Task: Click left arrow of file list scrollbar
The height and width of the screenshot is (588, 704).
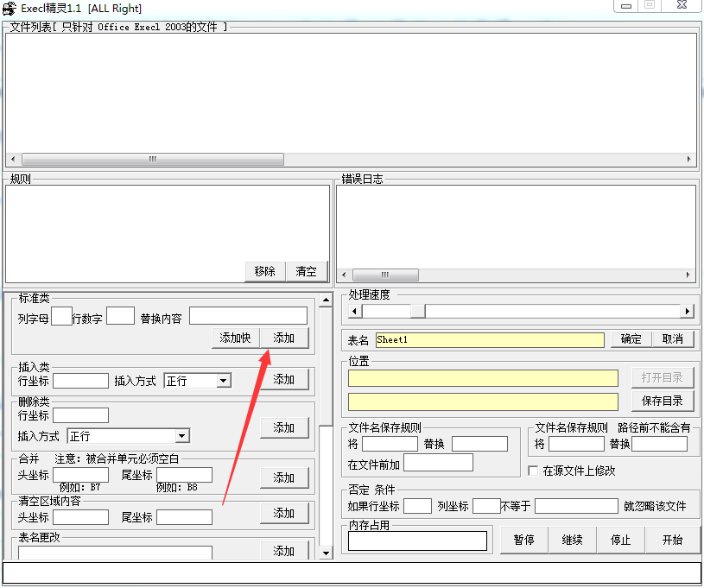Action: click(13, 160)
